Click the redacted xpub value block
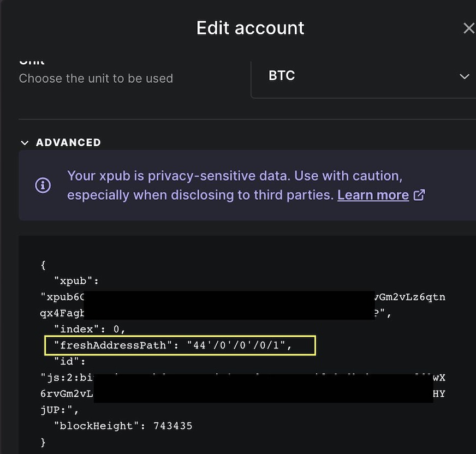The width and height of the screenshot is (476, 454). (x=229, y=305)
